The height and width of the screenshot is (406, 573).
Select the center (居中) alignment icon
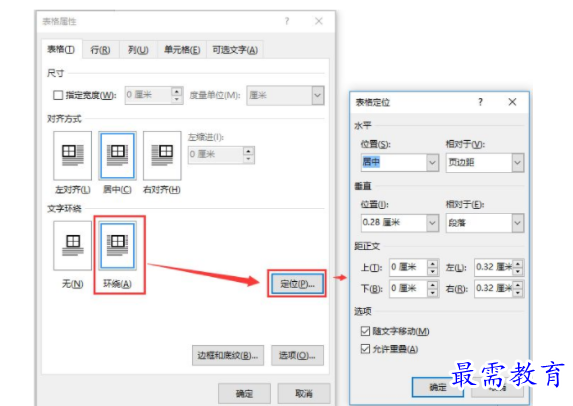pos(117,156)
